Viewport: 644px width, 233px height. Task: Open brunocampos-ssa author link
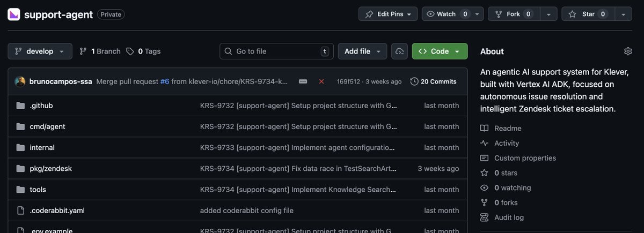tap(61, 81)
